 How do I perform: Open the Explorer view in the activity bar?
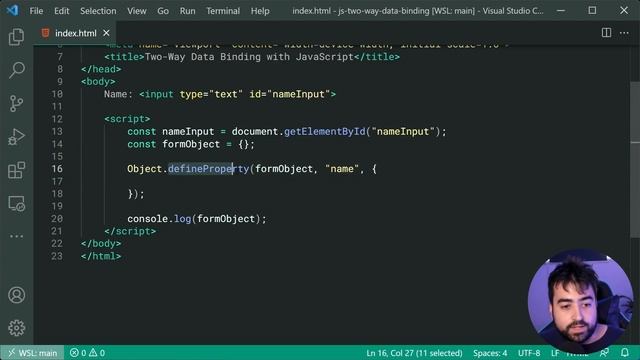pos(16,37)
